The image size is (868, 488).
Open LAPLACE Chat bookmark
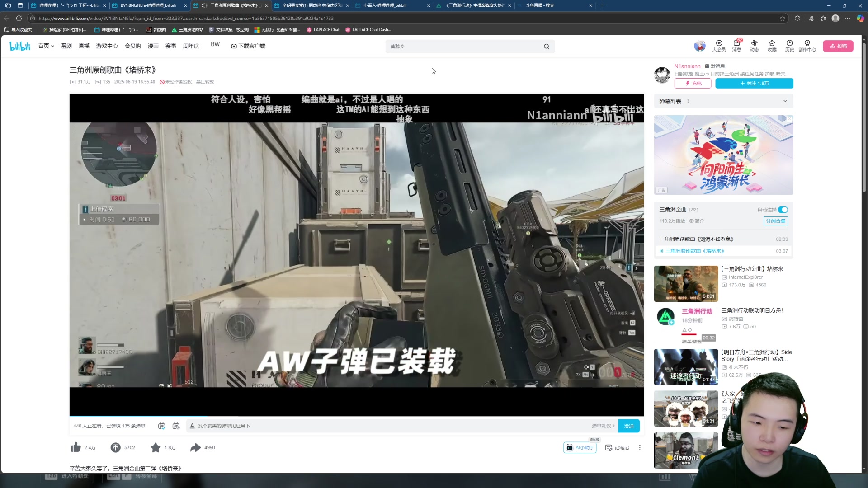coord(323,30)
